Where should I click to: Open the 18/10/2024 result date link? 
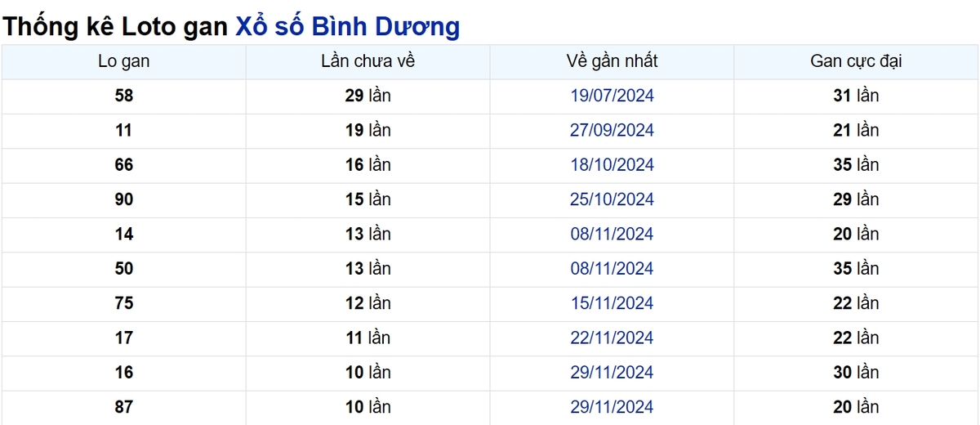[612, 165]
